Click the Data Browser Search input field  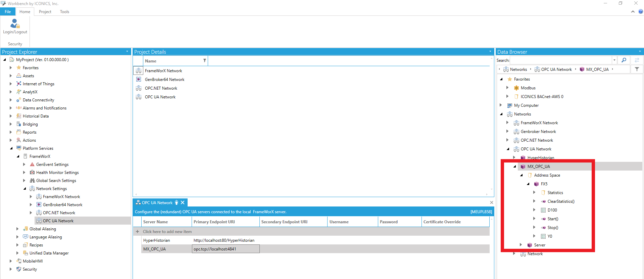[561, 60]
